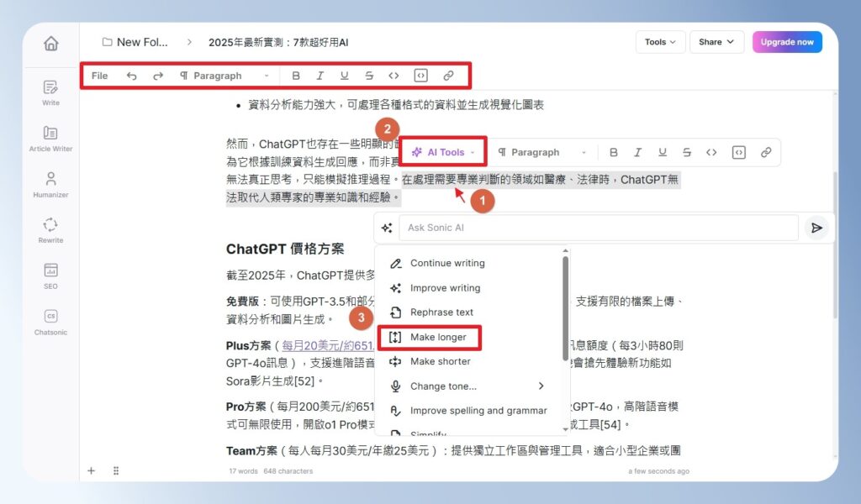The width and height of the screenshot is (861, 504).
Task: Open the Share dropdown
Action: coord(716,42)
